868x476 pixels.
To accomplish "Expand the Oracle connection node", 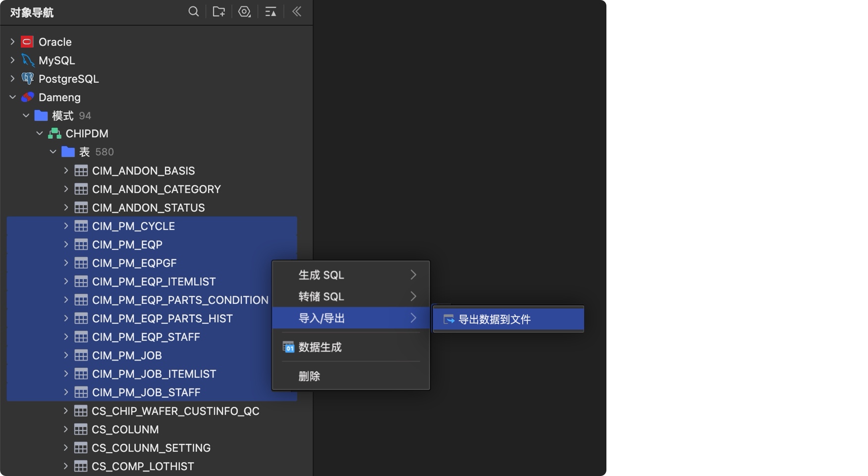I will pyautogui.click(x=12, y=42).
